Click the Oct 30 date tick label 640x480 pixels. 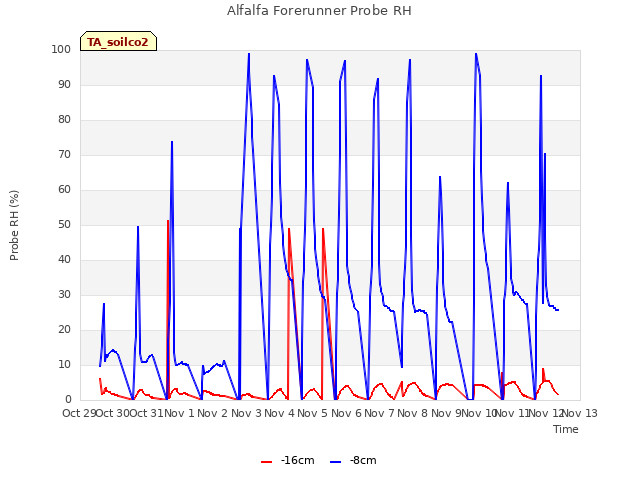113,413
